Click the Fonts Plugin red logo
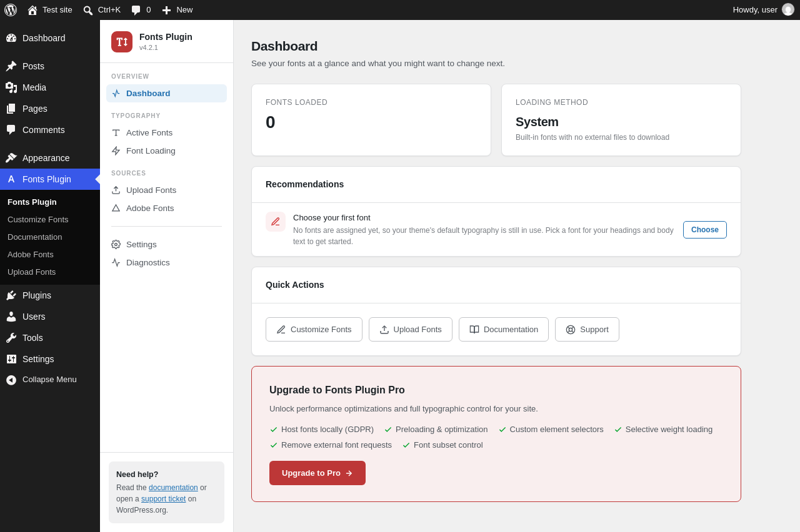The image size is (800, 532). coord(122,42)
